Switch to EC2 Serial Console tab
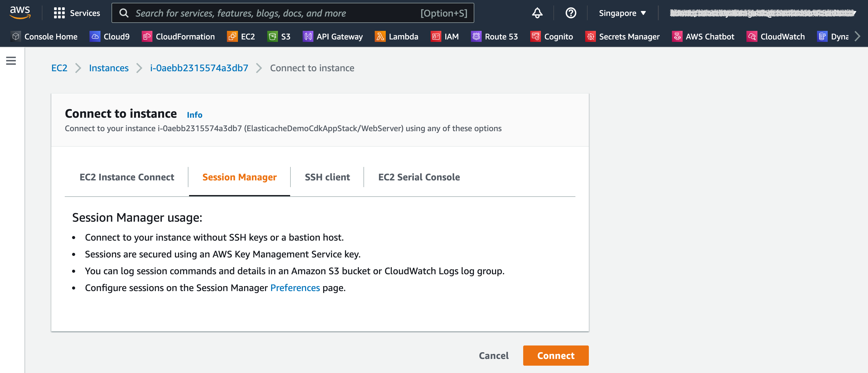The width and height of the screenshot is (868, 373). pos(419,177)
